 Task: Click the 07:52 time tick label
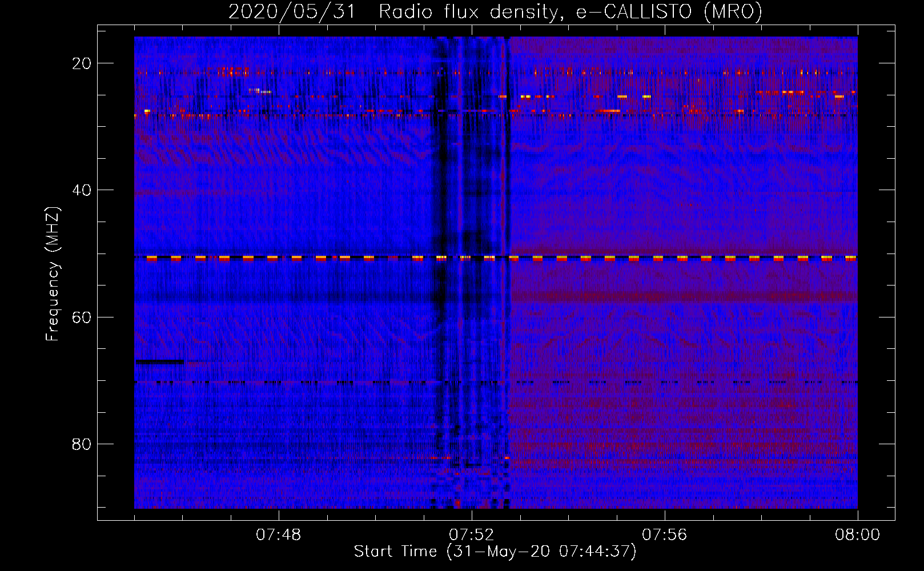tap(472, 534)
